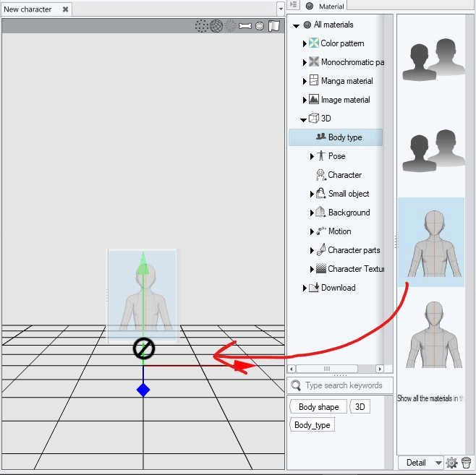
Task: Click the red X-axis arrowhead handle
Action: coord(244,366)
